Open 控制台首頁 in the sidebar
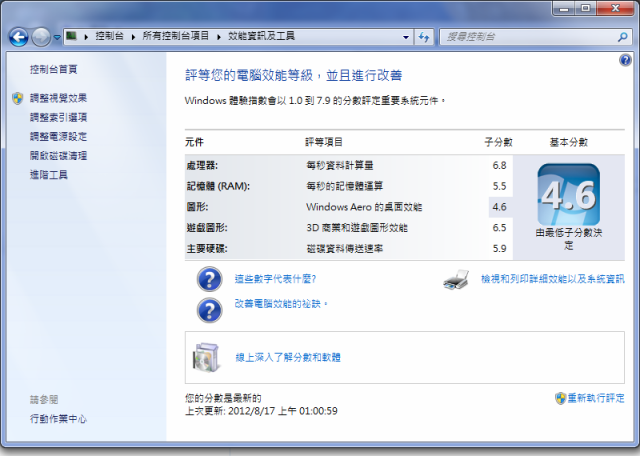The image size is (640, 456). [x=53, y=69]
